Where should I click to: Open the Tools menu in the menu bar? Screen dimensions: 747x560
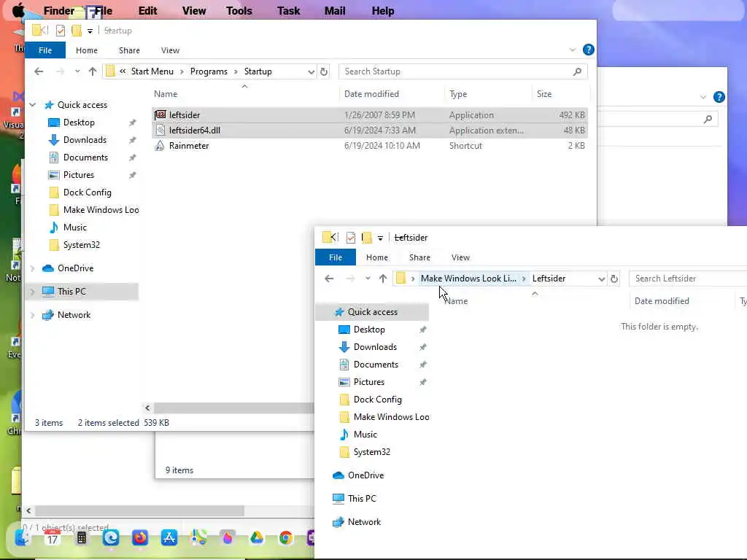(x=239, y=10)
